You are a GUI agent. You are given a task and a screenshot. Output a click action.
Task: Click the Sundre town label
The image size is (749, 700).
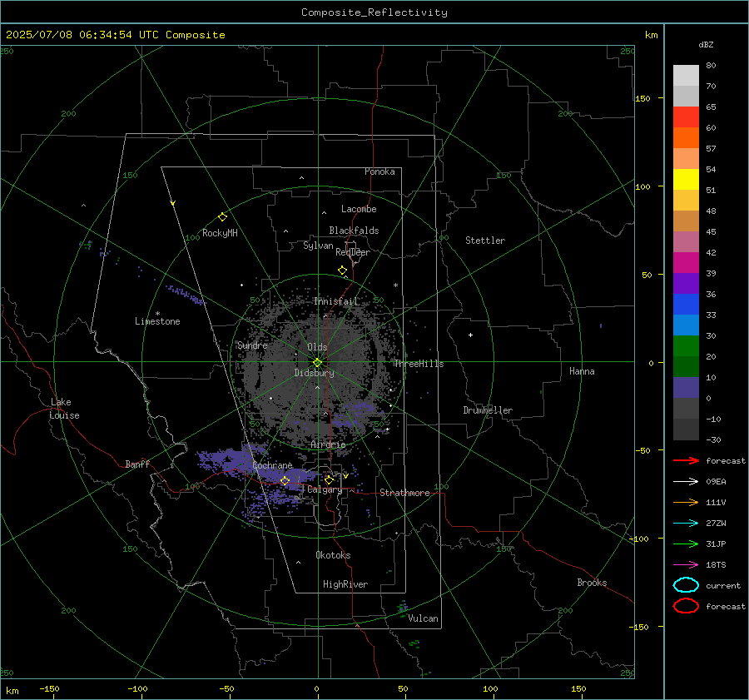[252, 345]
